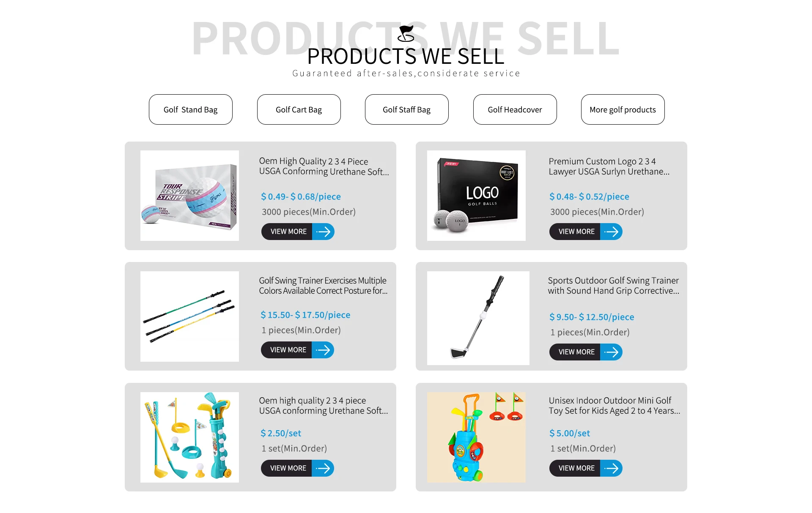Show the Golf Headcover category
812x513 pixels.
coord(515,109)
